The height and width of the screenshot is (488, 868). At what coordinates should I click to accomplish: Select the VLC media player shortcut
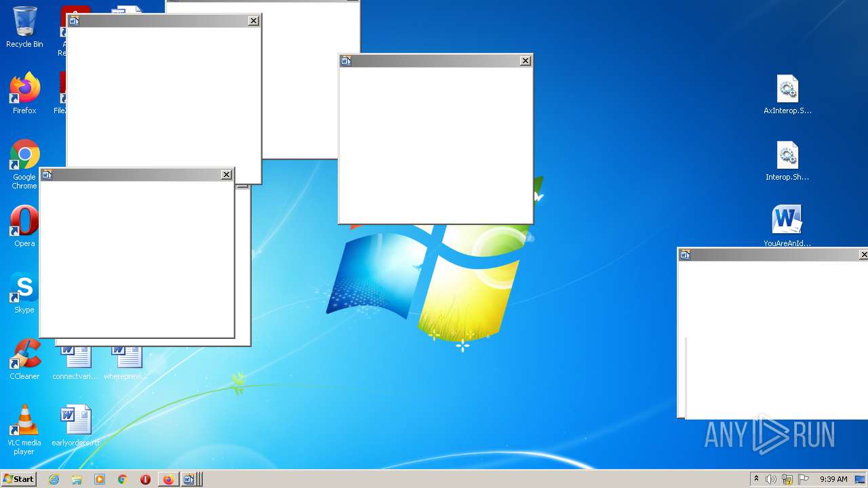tap(24, 430)
